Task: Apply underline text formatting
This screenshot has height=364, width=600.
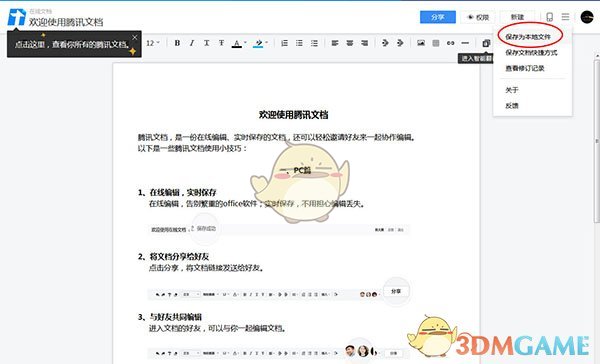Action: coord(207,43)
